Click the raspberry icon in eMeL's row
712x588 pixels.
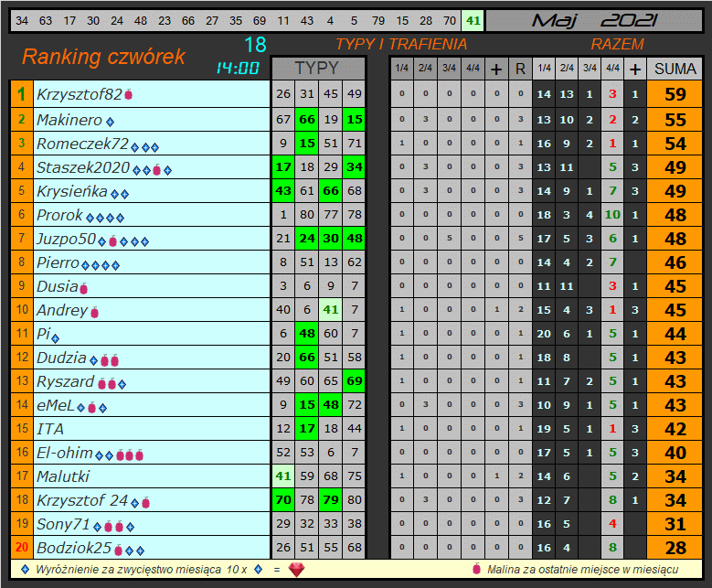(x=91, y=408)
